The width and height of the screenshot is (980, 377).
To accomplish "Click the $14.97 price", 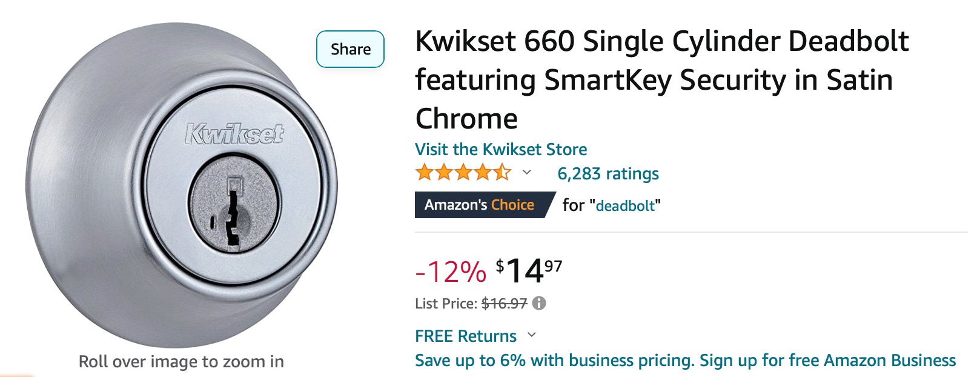I will (x=529, y=270).
